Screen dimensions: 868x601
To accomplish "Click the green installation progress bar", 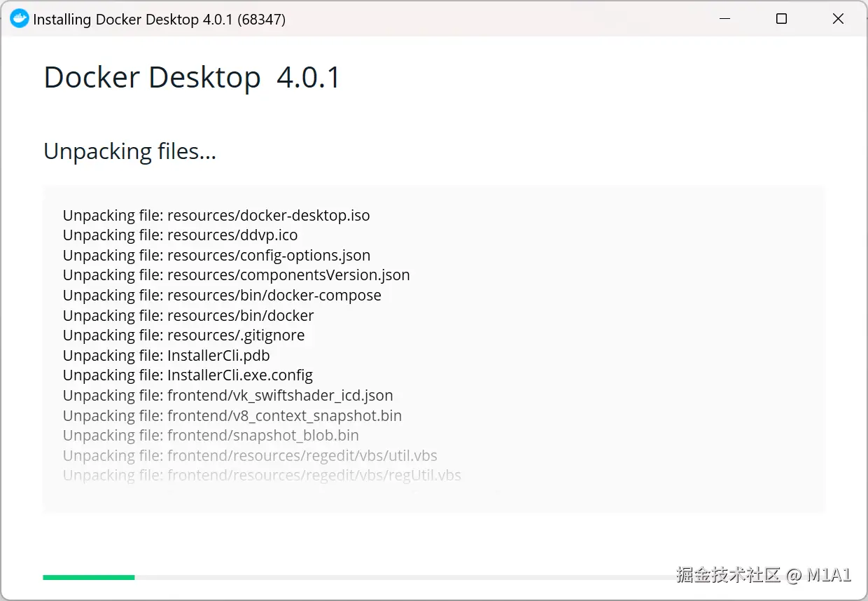I will click(89, 577).
